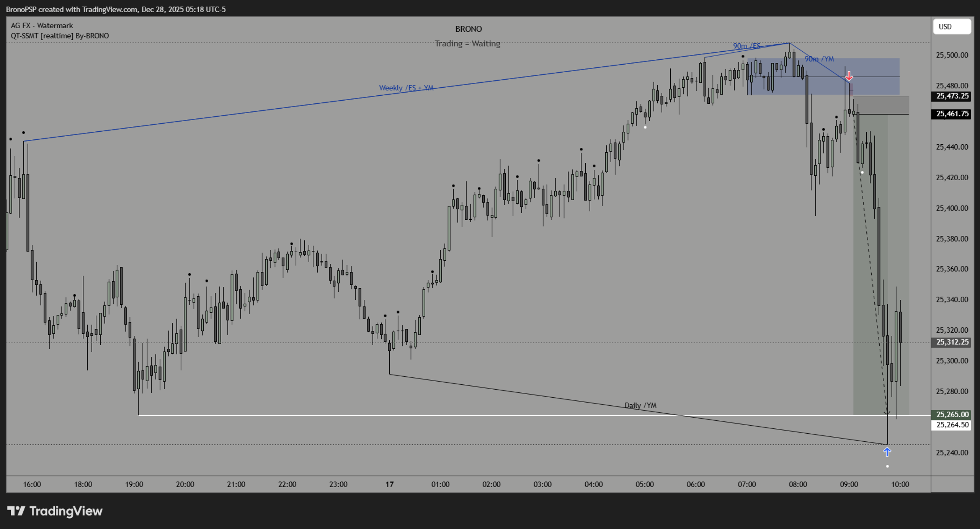This screenshot has width=980, height=529.
Task: Click the green 25,265.00 price label
Action: click(x=951, y=415)
